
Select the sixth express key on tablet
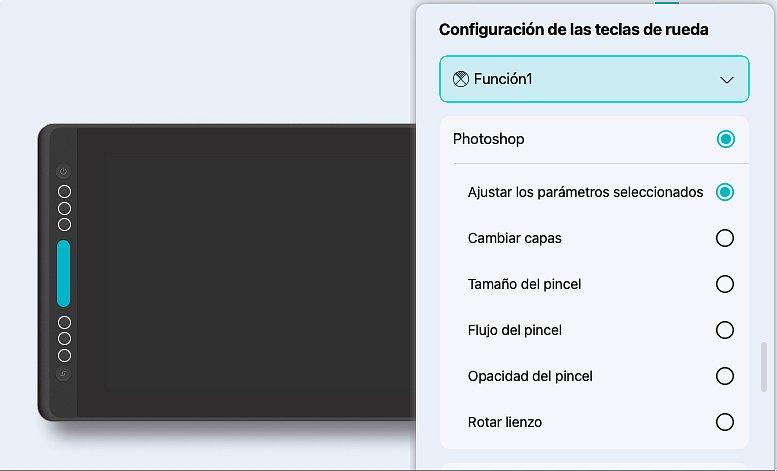tap(64, 356)
